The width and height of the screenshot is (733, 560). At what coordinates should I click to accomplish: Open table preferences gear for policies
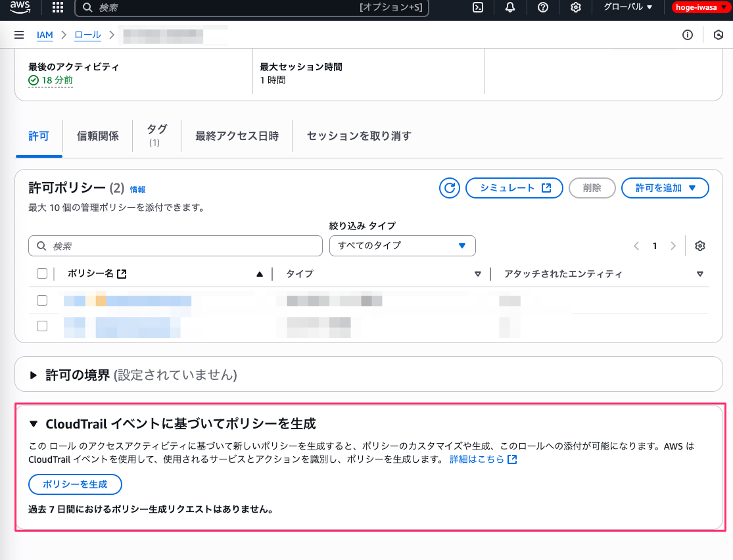(x=700, y=246)
